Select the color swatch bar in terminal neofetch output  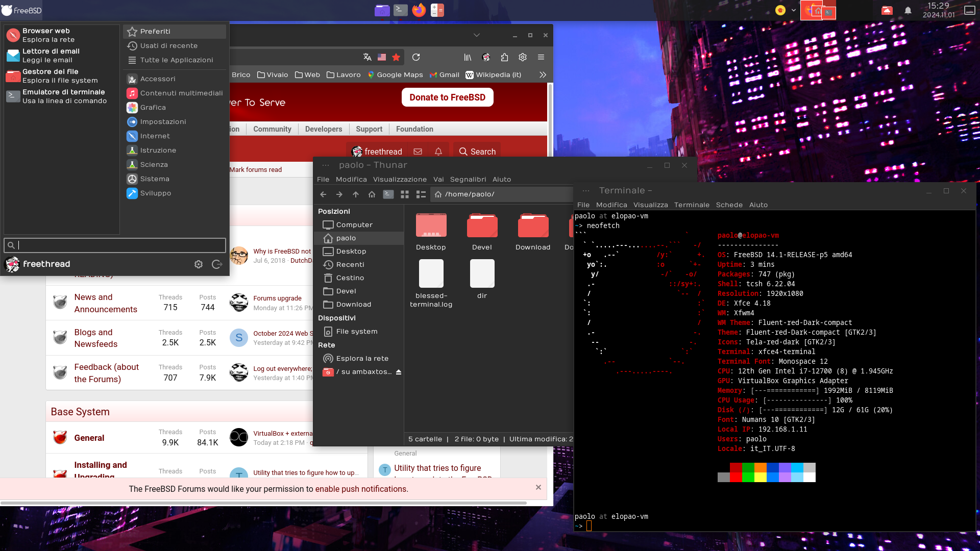[x=766, y=472]
